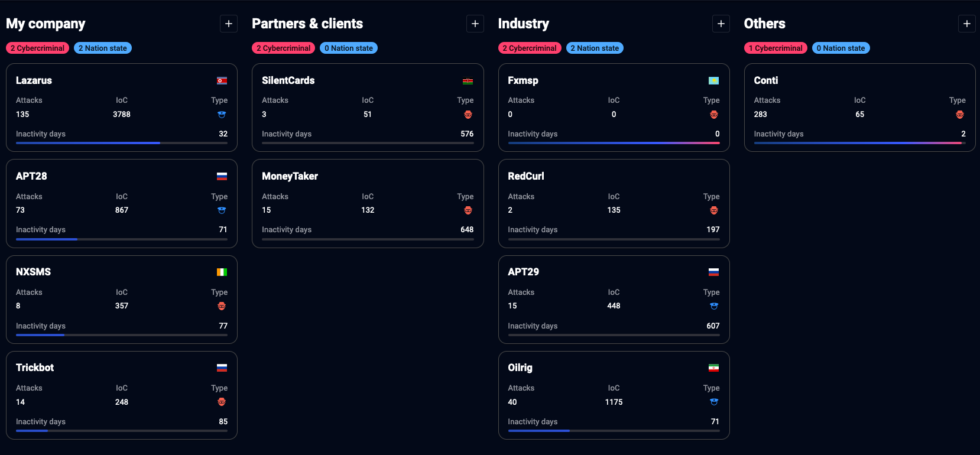Click the plus icon beside My company
This screenshot has height=455, width=980.
[229, 24]
